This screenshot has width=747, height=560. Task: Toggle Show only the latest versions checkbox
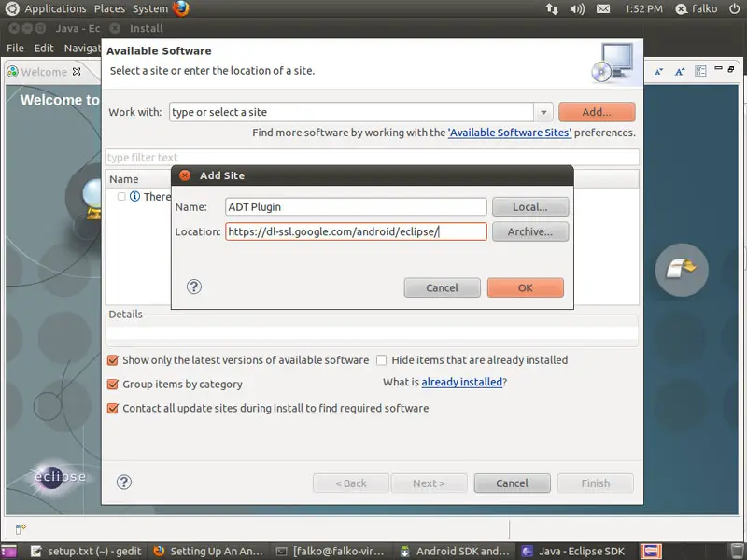tap(112, 360)
